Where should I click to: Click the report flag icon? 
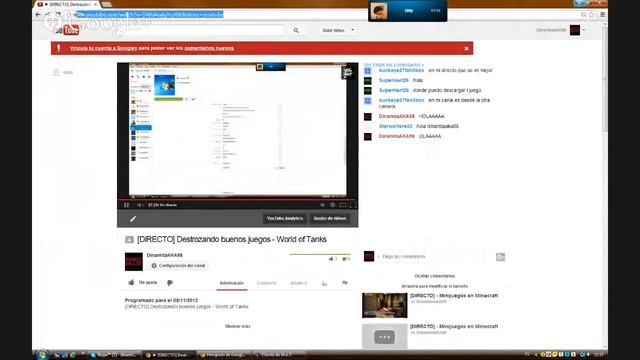tap(345, 283)
